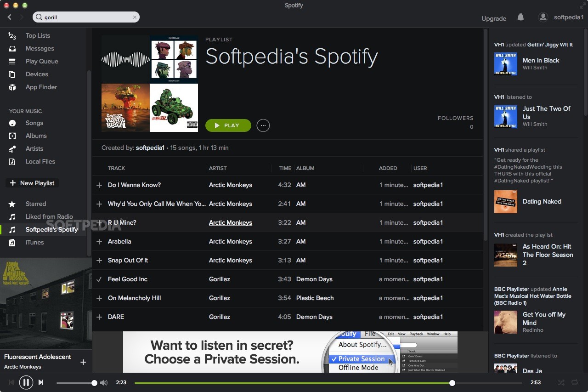
Task: Uncheck the saved checkmark on Feel Good Inc
Action: coord(99,279)
